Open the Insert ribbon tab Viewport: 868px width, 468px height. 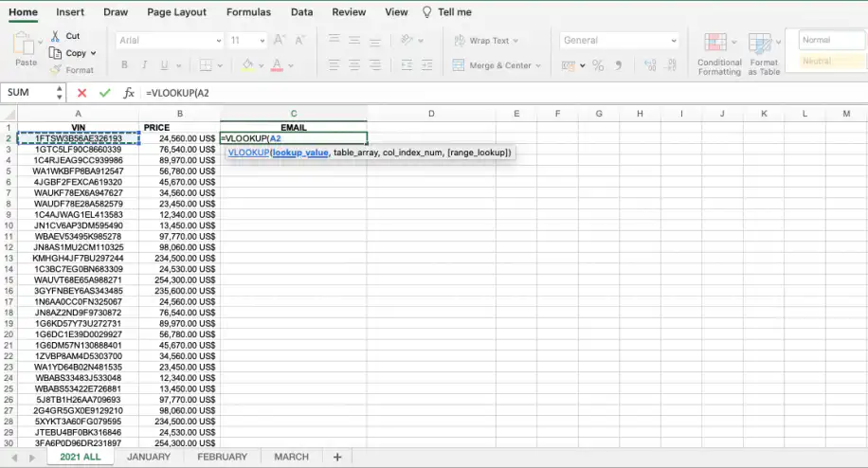(70, 12)
